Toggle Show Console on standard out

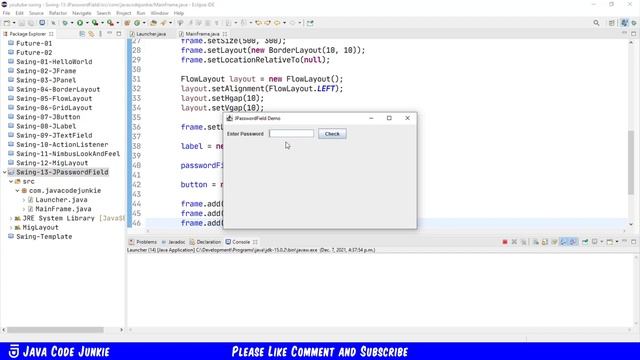(564, 242)
